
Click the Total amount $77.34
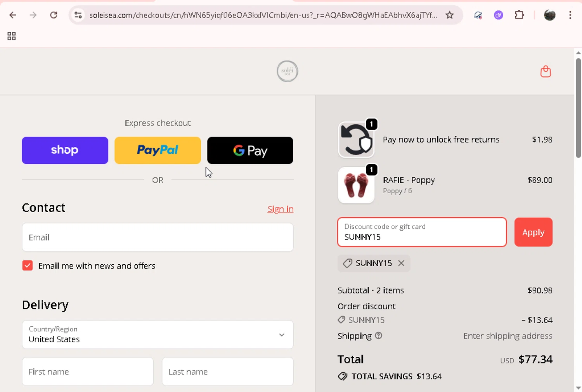click(x=535, y=359)
